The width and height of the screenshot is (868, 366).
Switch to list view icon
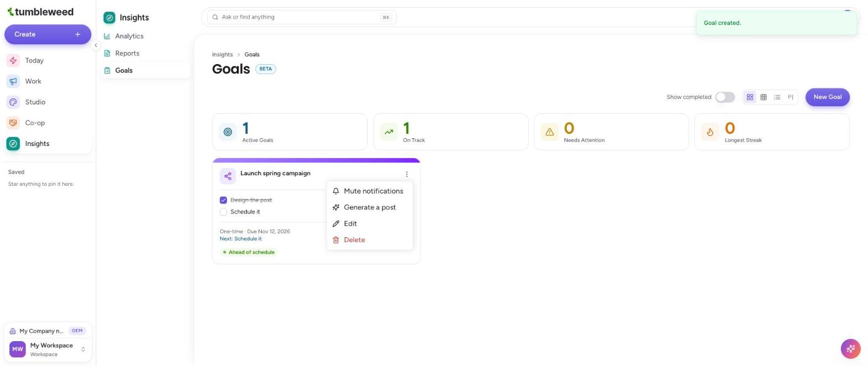click(777, 97)
